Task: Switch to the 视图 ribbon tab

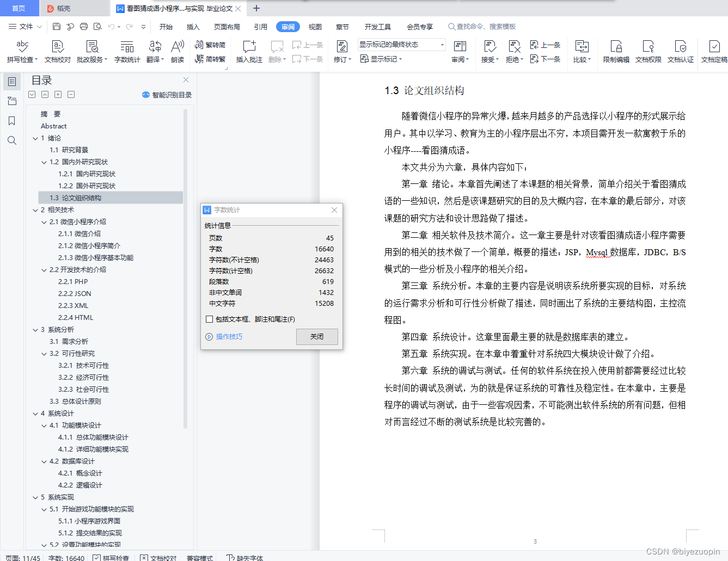Action: [x=315, y=27]
